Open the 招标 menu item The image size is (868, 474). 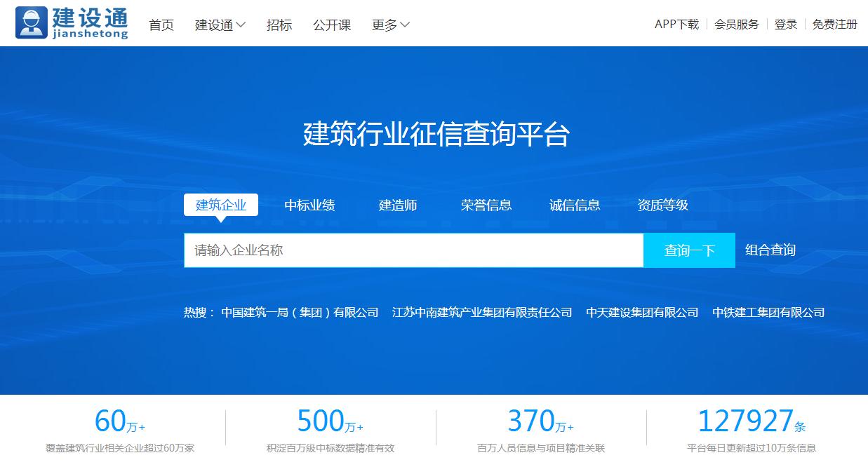click(x=279, y=24)
